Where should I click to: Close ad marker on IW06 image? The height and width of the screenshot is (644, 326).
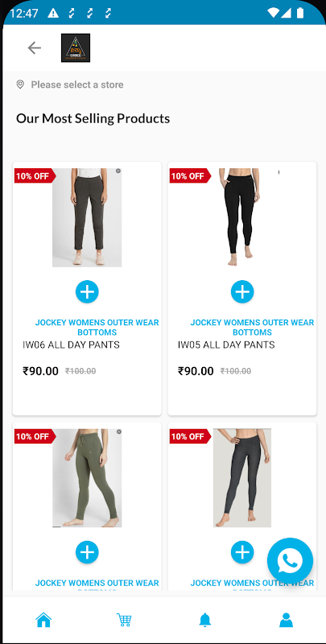pyautogui.click(x=118, y=171)
